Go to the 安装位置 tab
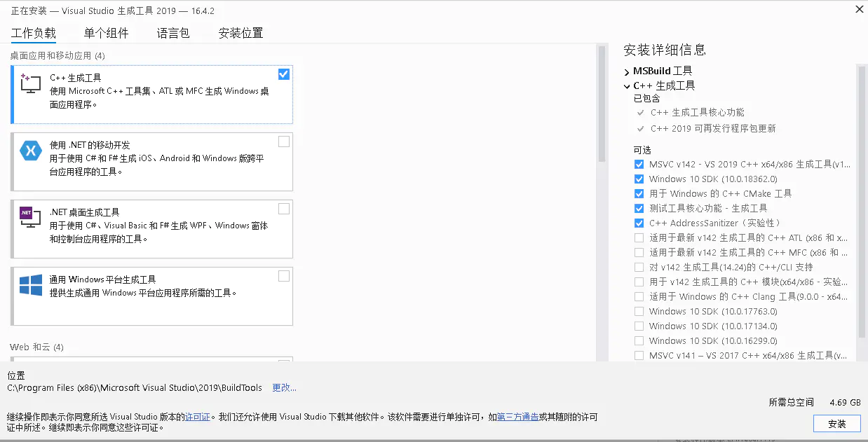Viewport: 868px width, 442px height. point(240,32)
